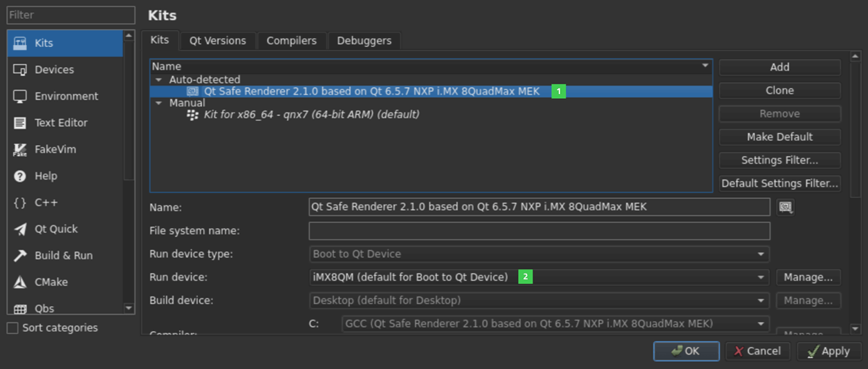Open the Run device iMX8QM dropdown
The image size is (868, 369).
[539, 277]
